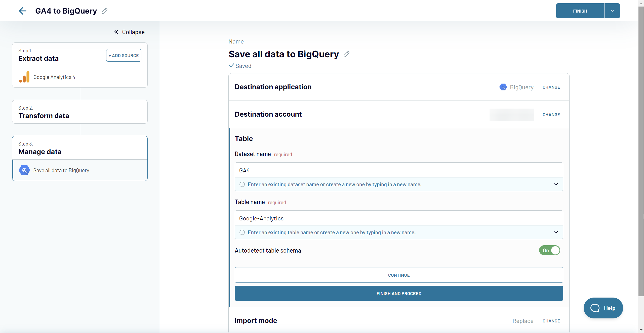
Task: Turn off Autodetect table schema toggle
Action: point(549,250)
